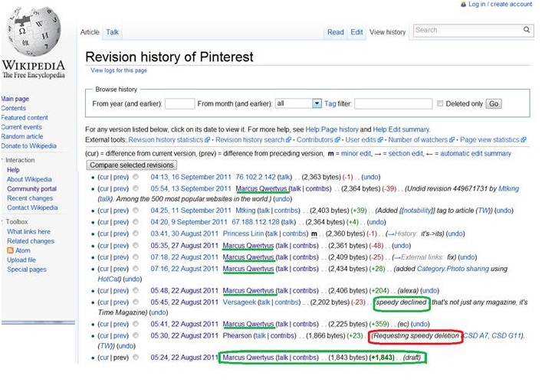
Task: Open Princess Lirin user link
Action: click(x=243, y=234)
